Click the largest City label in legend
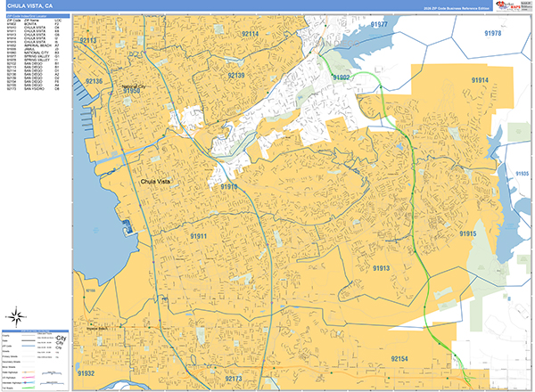This screenshot has width=535, height=392. click(61, 339)
